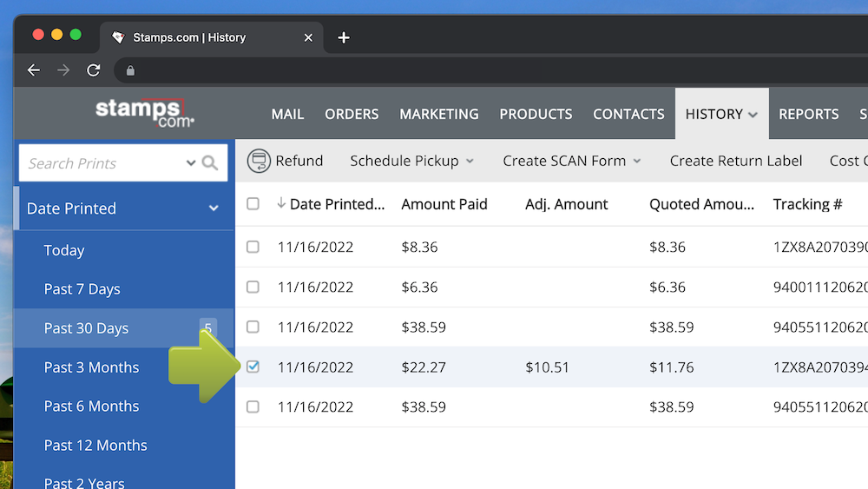Click the search magnifier icon
Viewport: 868px width, 489px height.
click(x=210, y=163)
